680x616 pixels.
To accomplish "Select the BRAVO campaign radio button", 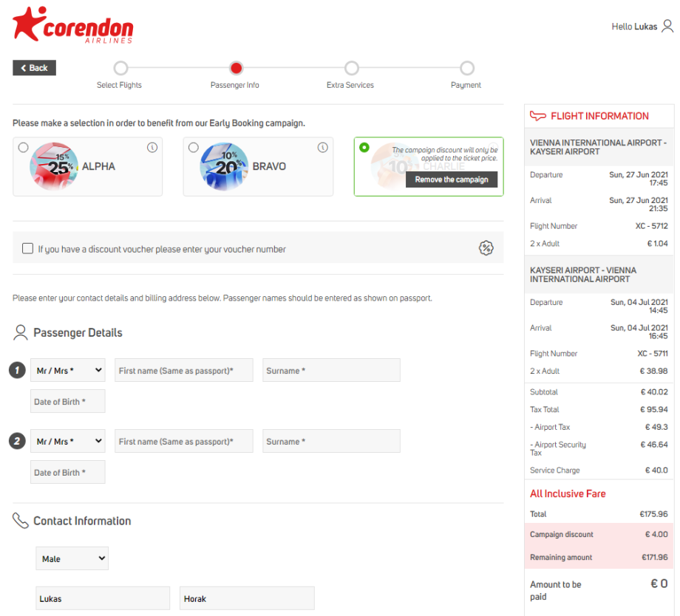I will click(194, 148).
